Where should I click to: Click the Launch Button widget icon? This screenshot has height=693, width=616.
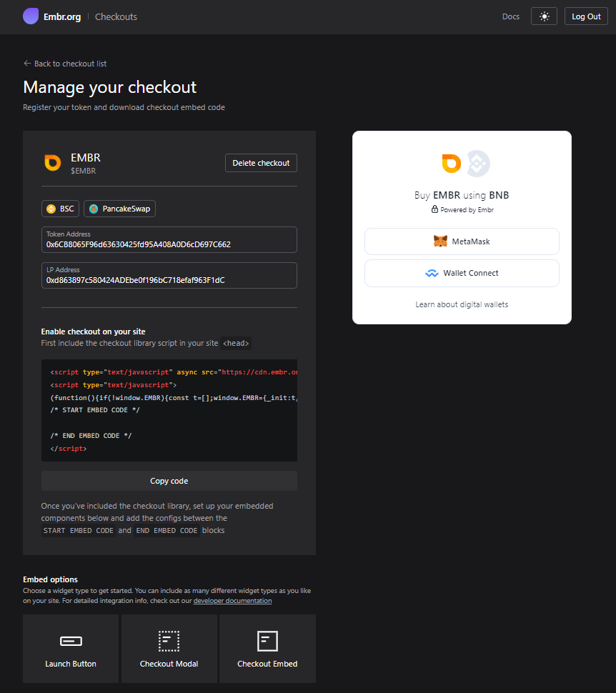(x=71, y=641)
